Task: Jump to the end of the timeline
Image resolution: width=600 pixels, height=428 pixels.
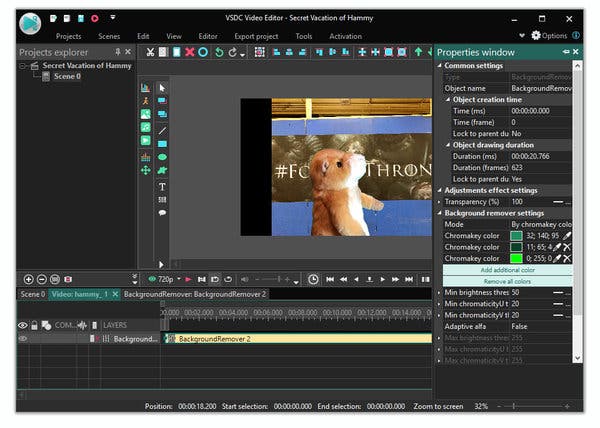Action: [409, 280]
